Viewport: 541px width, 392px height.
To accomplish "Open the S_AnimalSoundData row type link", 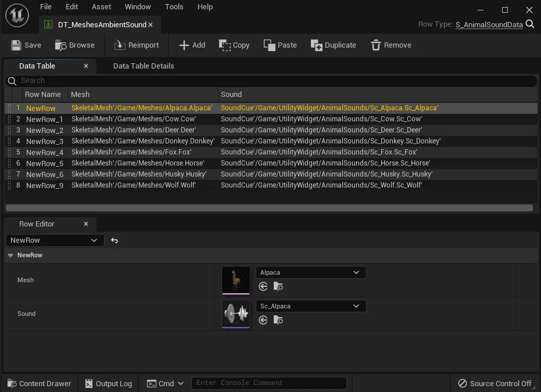I will [489, 24].
